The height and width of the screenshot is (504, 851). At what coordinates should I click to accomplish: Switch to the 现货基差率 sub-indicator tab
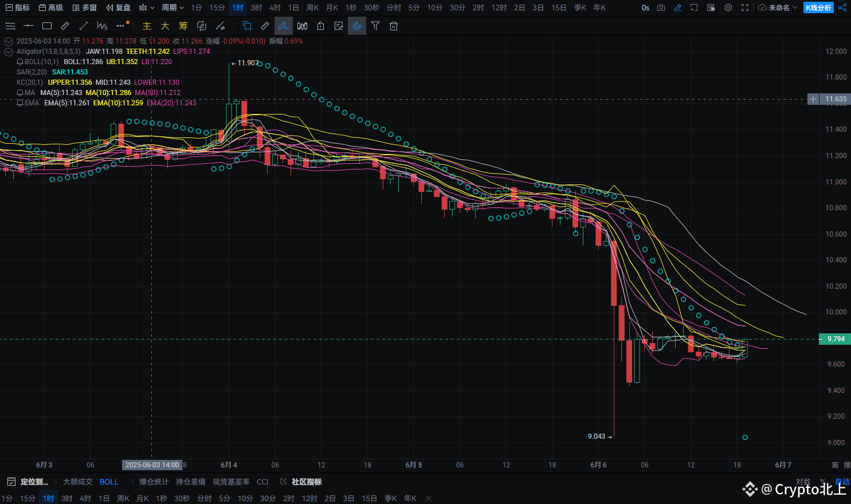231,482
